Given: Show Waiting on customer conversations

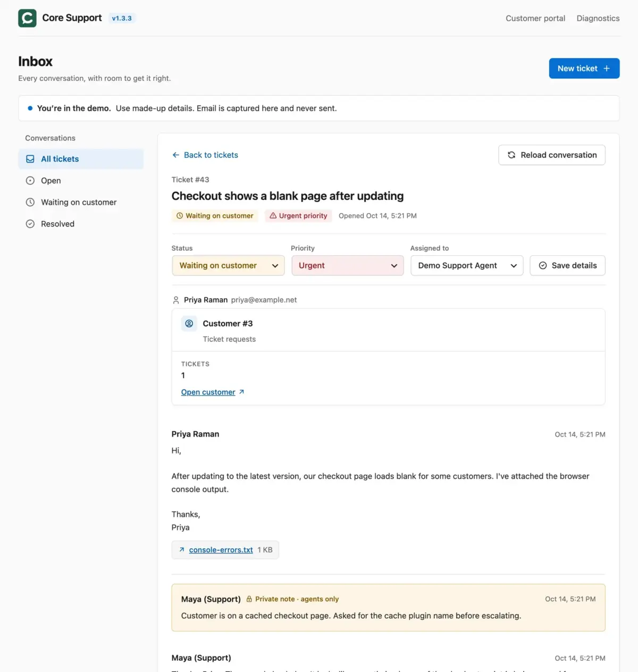Looking at the screenshot, I should (x=81, y=203).
